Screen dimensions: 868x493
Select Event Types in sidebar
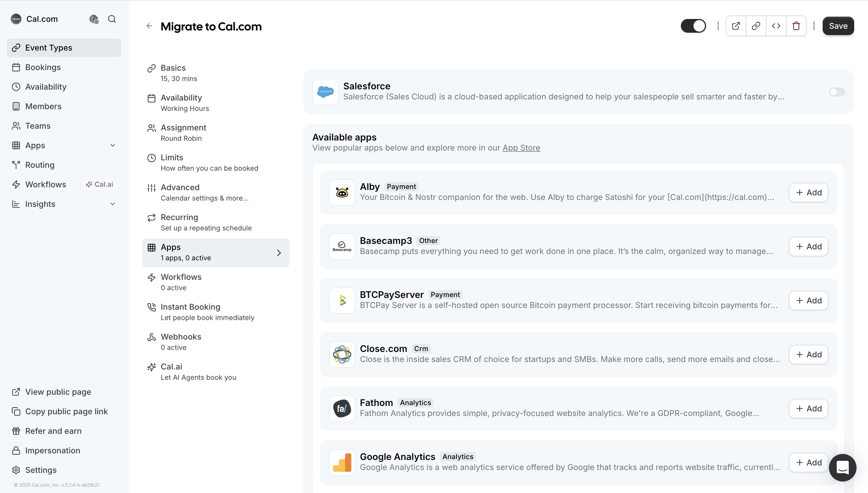(x=64, y=48)
